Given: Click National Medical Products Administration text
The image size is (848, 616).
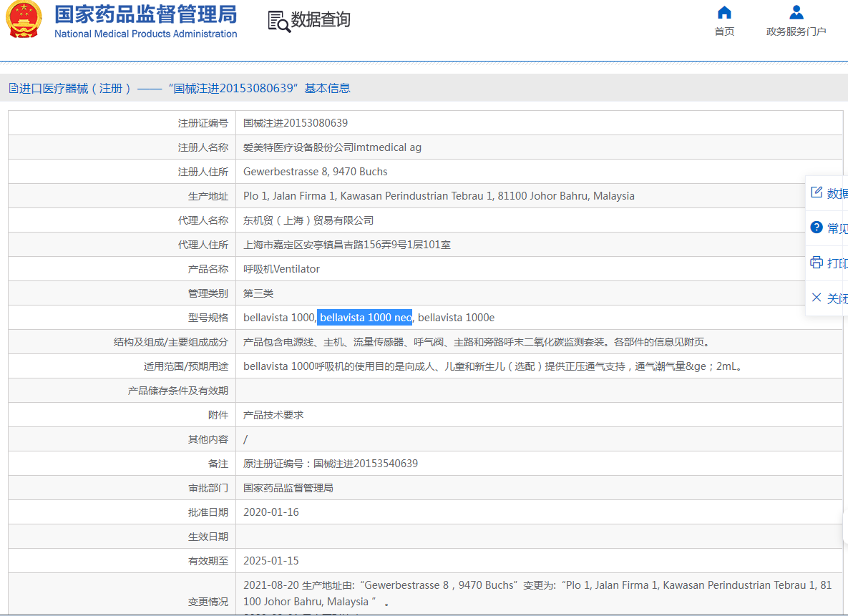Looking at the screenshot, I should pos(146,34).
